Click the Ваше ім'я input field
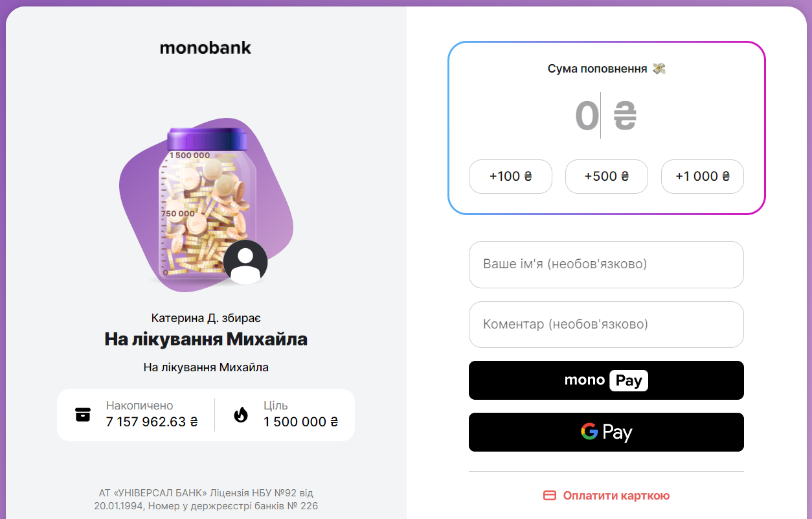Viewport: 812px width, 519px height. (x=606, y=264)
